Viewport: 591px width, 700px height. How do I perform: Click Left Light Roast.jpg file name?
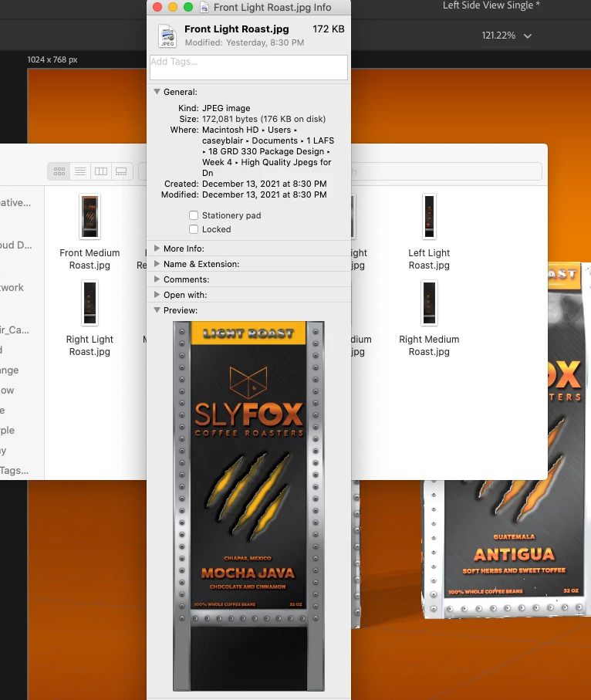[x=430, y=259]
